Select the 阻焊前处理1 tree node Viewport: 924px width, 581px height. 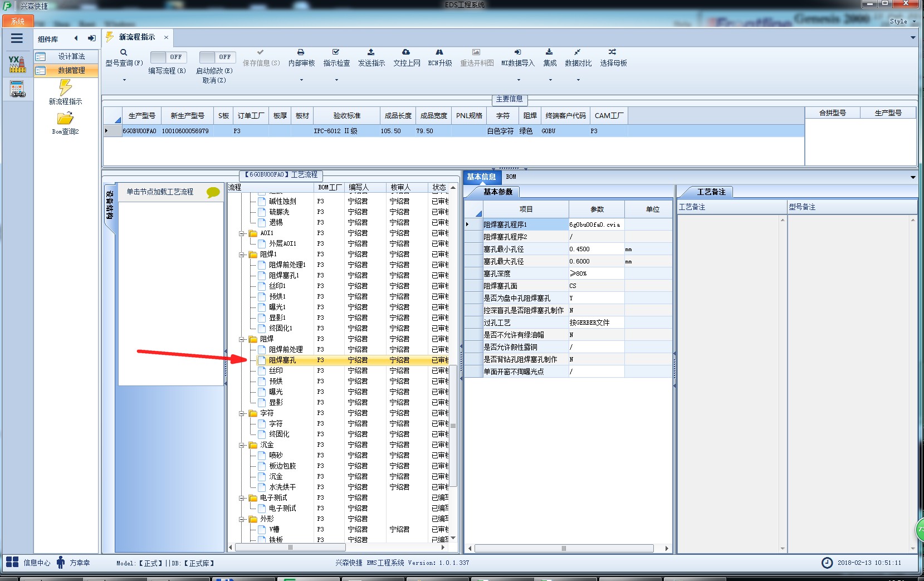pyautogui.click(x=287, y=265)
